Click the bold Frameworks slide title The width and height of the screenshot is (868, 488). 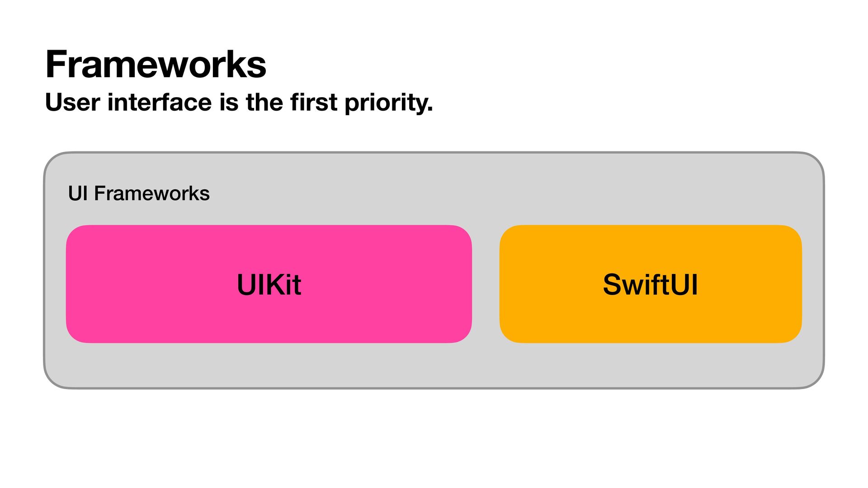point(156,65)
